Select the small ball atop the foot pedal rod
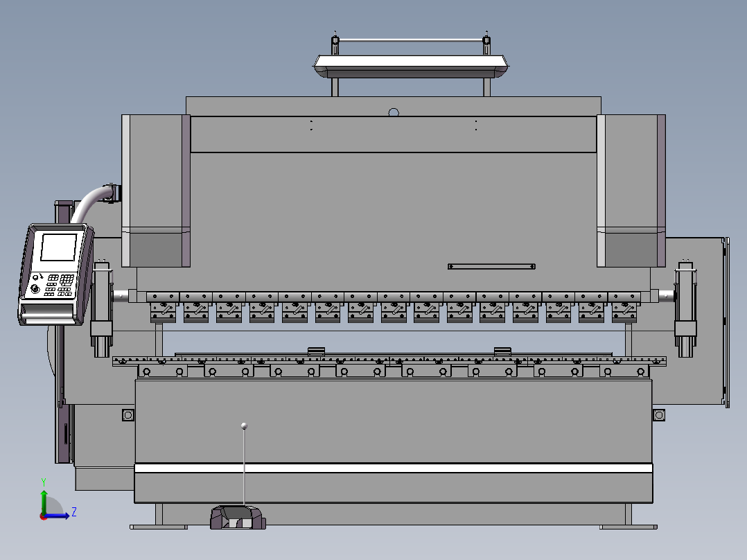Image resolution: width=747 pixels, height=560 pixels. click(245, 426)
